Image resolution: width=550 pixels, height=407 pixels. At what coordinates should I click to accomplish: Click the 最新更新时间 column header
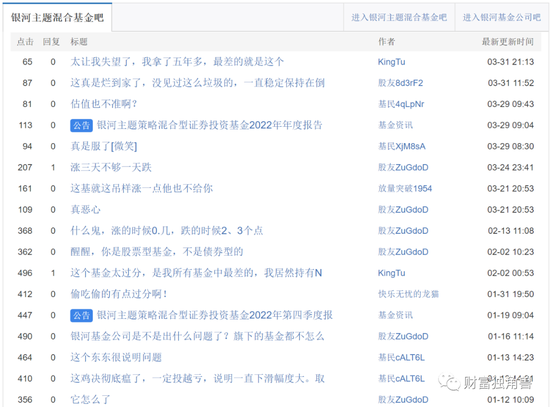pyautogui.click(x=508, y=42)
